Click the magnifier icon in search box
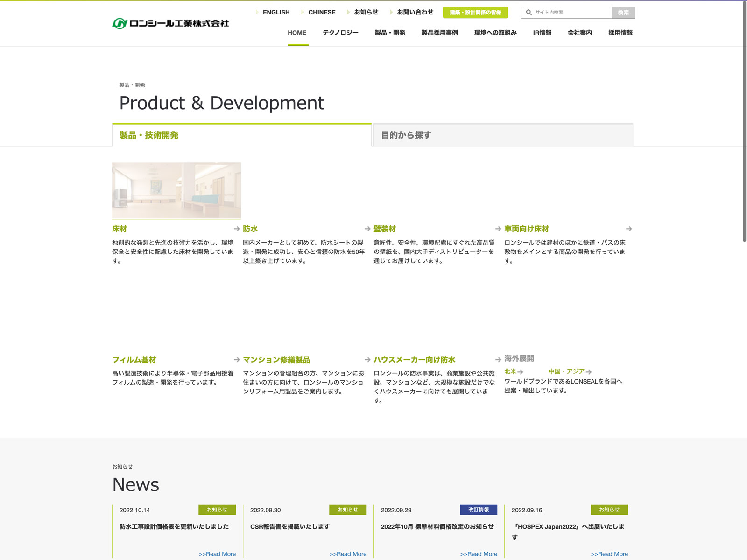The height and width of the screenshot is (560, 747). pos(529,13)
